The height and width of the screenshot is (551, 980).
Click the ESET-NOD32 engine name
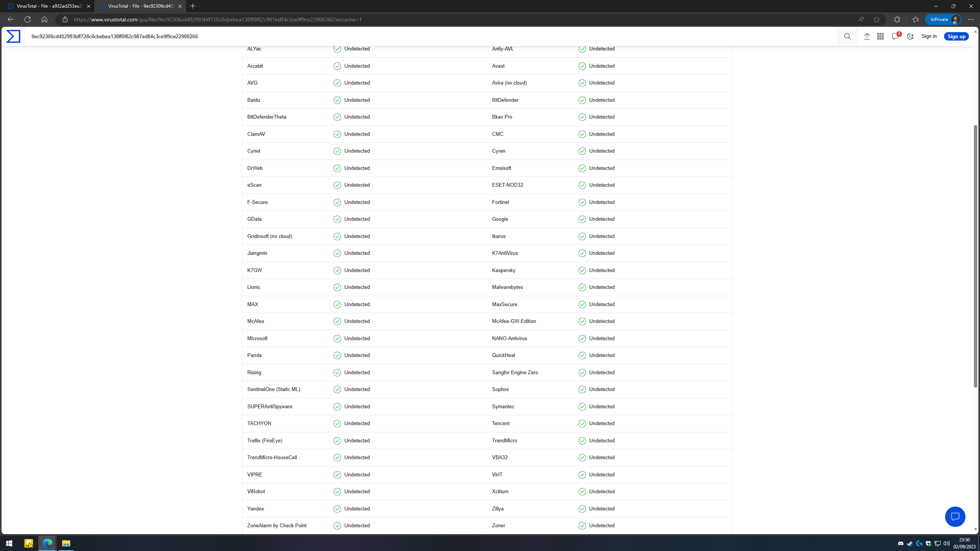[508, 185]
